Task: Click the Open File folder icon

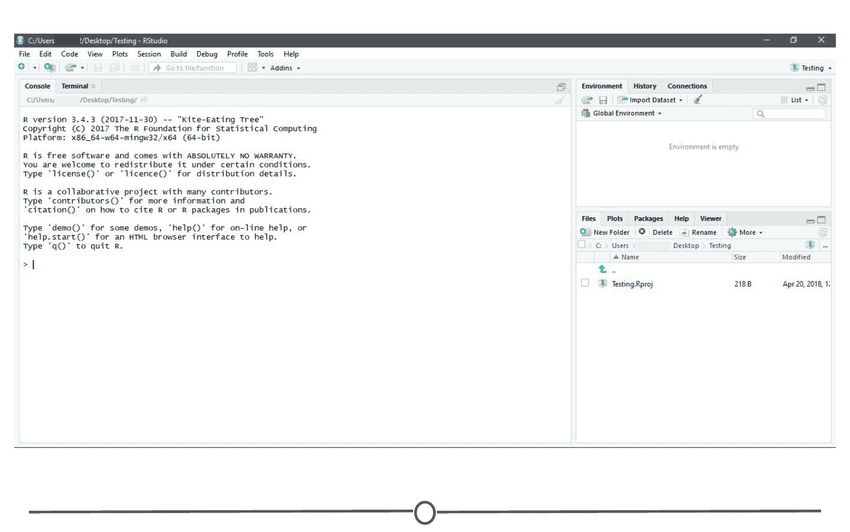Action: coord(70,68)
